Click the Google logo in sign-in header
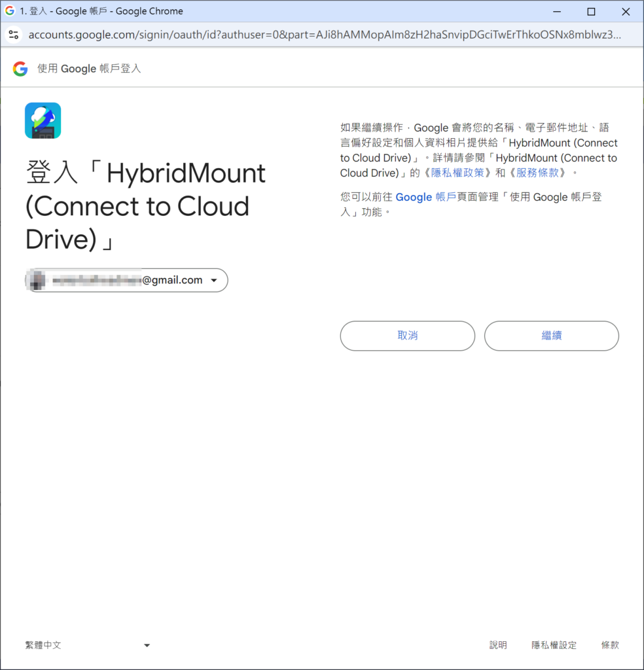The image size is (644, 670). [x=20, y=69]
